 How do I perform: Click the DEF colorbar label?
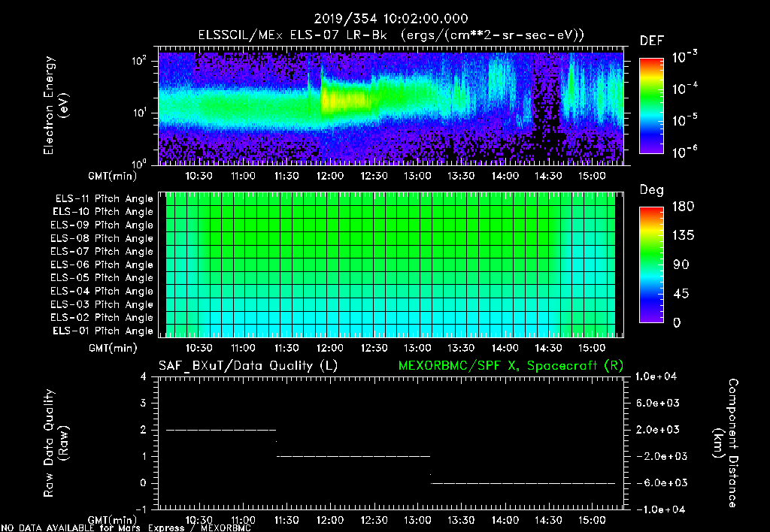652,41
